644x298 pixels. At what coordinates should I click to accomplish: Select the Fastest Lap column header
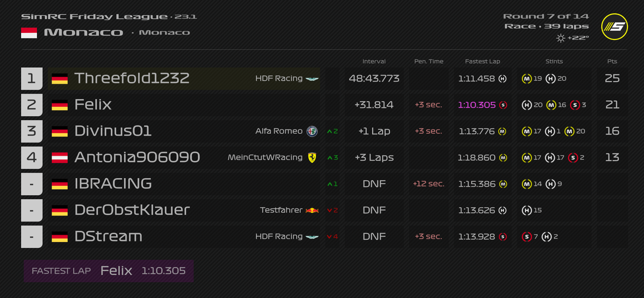(482, 61)
